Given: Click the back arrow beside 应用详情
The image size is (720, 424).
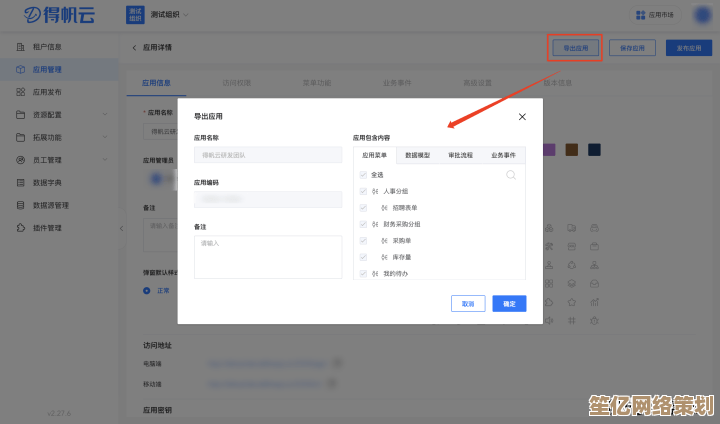Looking at the screenshot, I should point(135,48).
